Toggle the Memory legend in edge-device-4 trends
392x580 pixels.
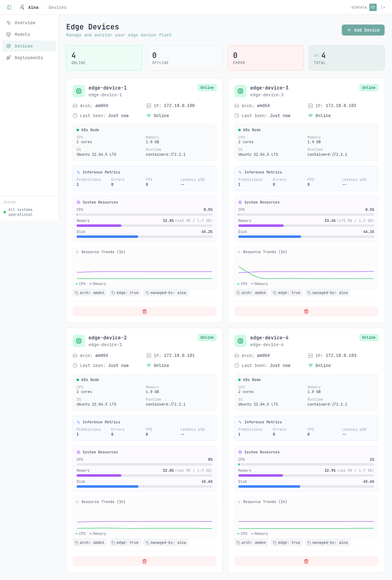tap(259, 534)
